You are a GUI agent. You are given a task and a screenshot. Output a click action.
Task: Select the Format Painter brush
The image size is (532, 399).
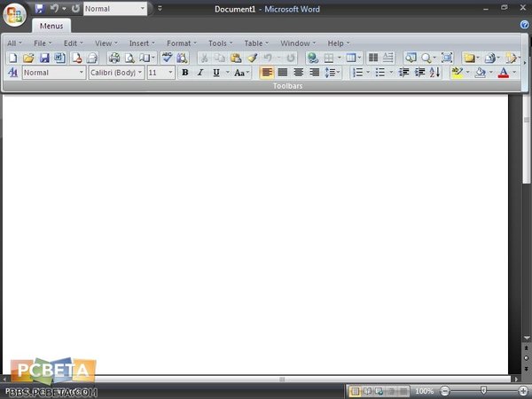(252, 58)
